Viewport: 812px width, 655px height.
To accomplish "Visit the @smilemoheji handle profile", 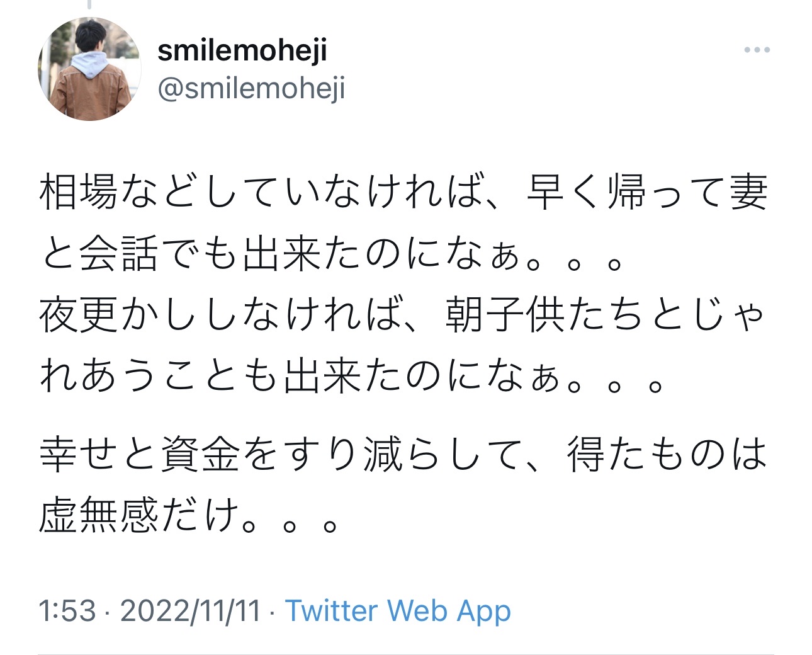I will click(251, 89).
